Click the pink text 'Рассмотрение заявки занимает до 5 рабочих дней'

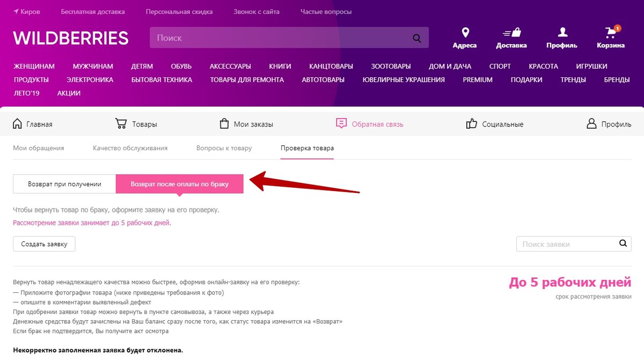point(92,223)
